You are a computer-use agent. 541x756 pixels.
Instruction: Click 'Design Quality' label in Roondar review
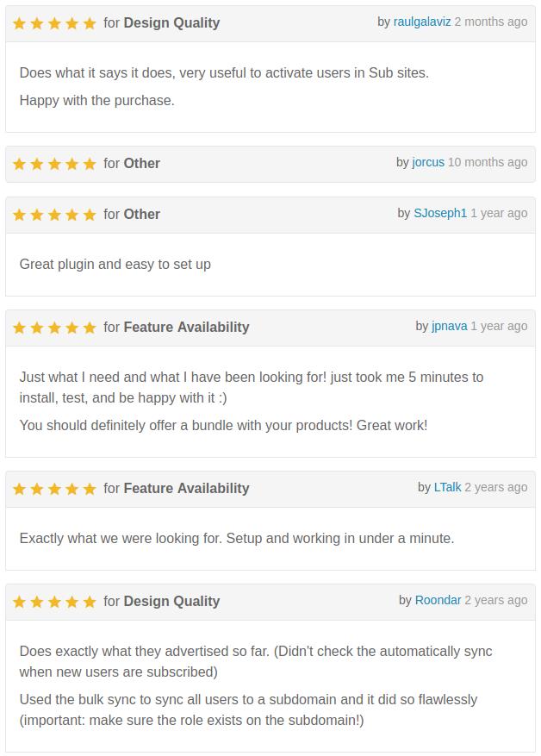coord(171,601)
